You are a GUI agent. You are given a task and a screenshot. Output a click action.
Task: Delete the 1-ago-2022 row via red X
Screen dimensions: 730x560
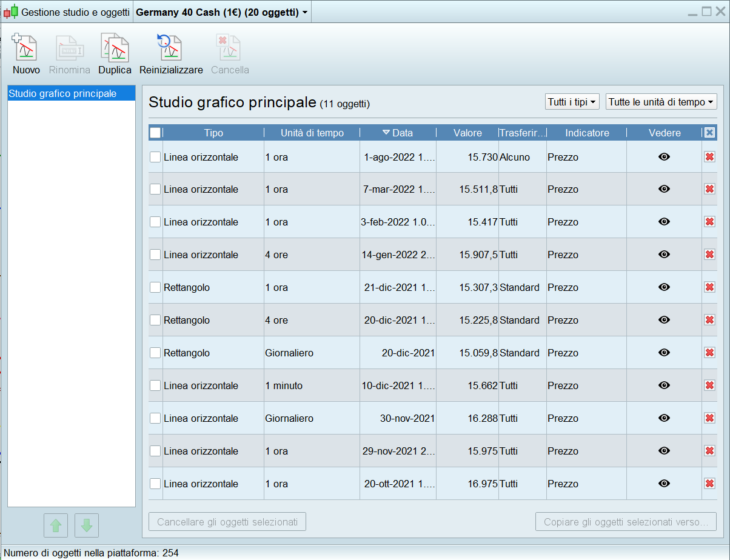point(709,157)
